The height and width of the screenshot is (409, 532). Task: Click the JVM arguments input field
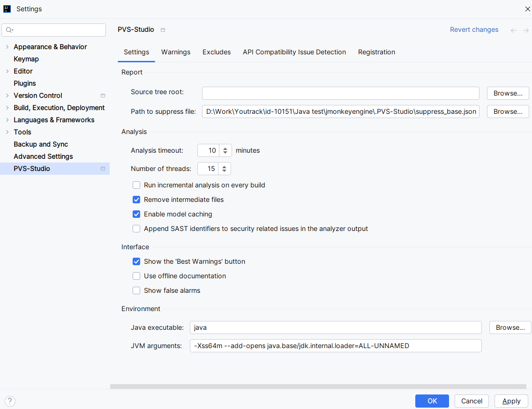336,346
